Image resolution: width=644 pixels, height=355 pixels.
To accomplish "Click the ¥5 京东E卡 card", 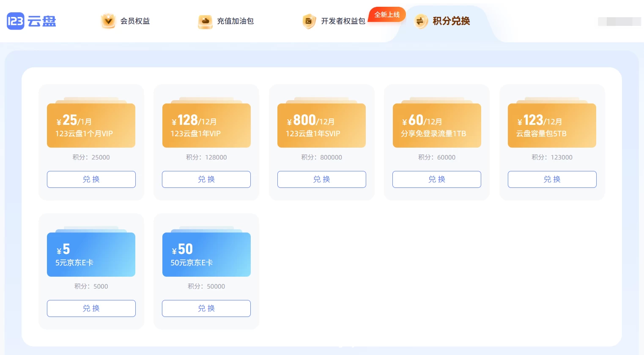I will [91, 255].
